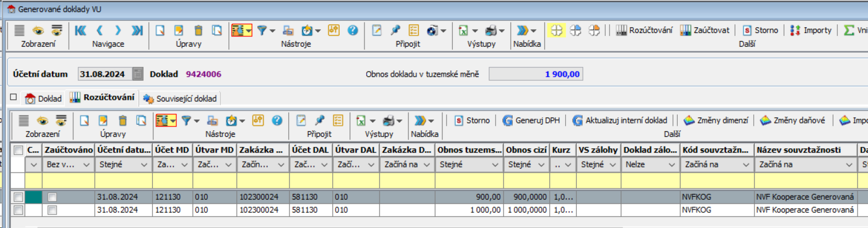Click eye icon in top Zobrazení group
The image size is (868, 228).
[38, 31]
